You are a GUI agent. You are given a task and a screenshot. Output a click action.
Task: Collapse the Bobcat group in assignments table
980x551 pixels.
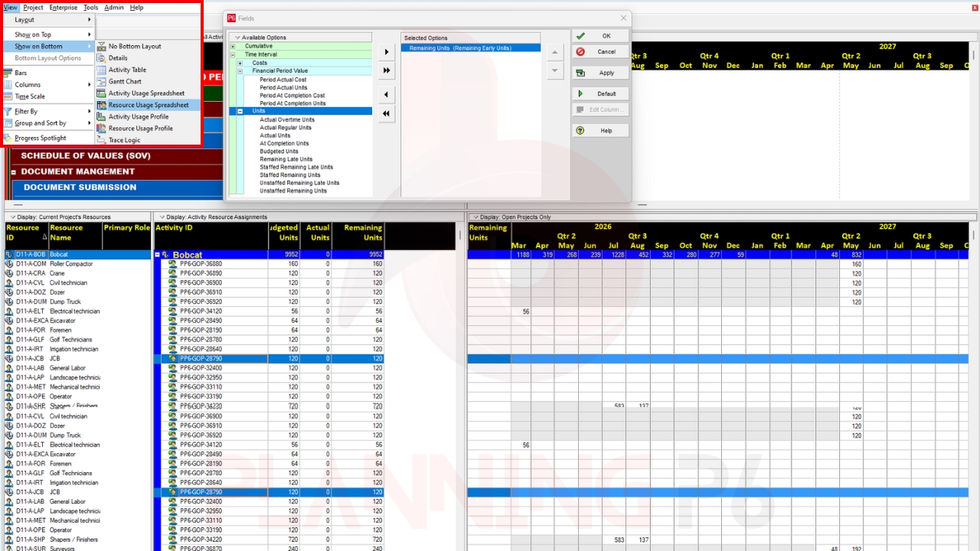point(158,255)
